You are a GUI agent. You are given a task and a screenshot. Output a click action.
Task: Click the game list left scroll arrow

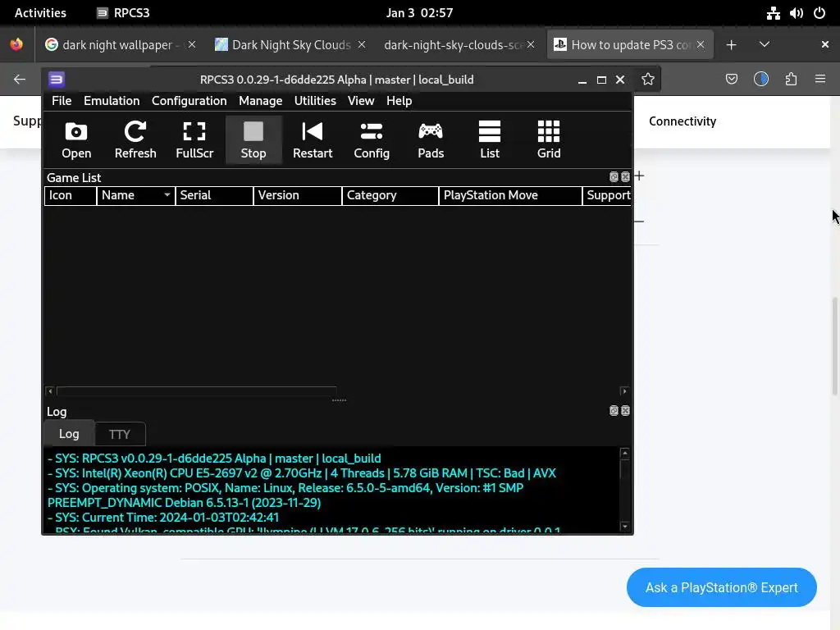(x=50, y=391)
